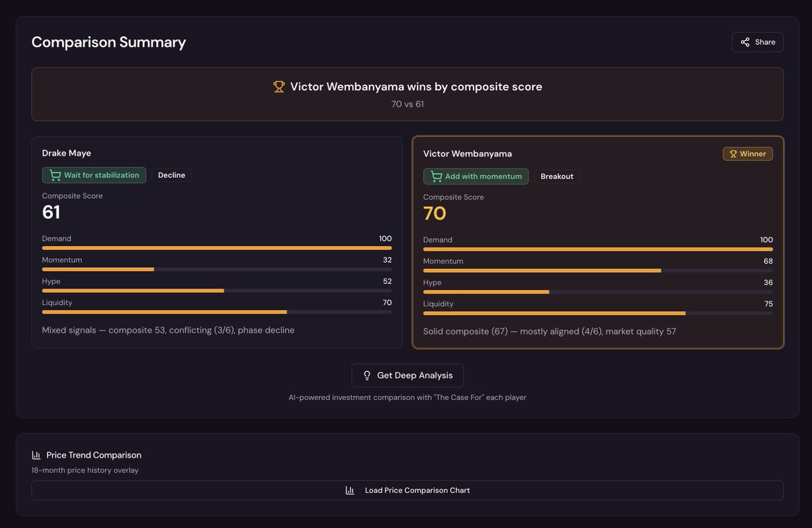The image size is (812, 528).
Task: Click Drake Maye's Hype value 52
Action: coord(387,281)
